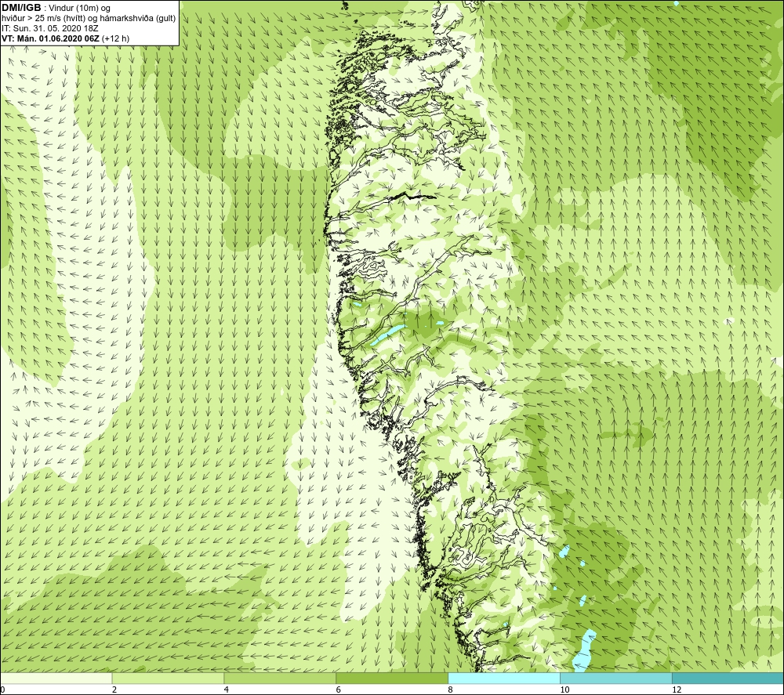Click the 8–10 m/s light cyan legend swatch
The height and width of the screenshot is (695, 784).
[504, 678]
